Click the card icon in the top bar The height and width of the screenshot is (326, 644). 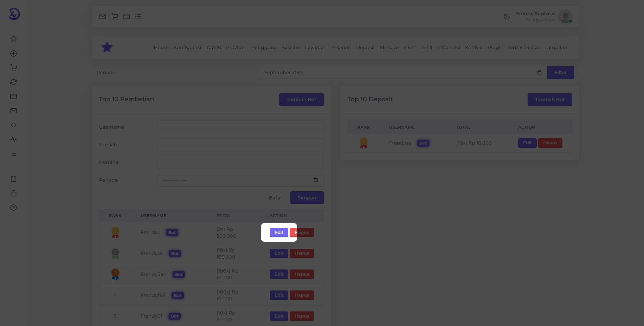click(126, 16)
